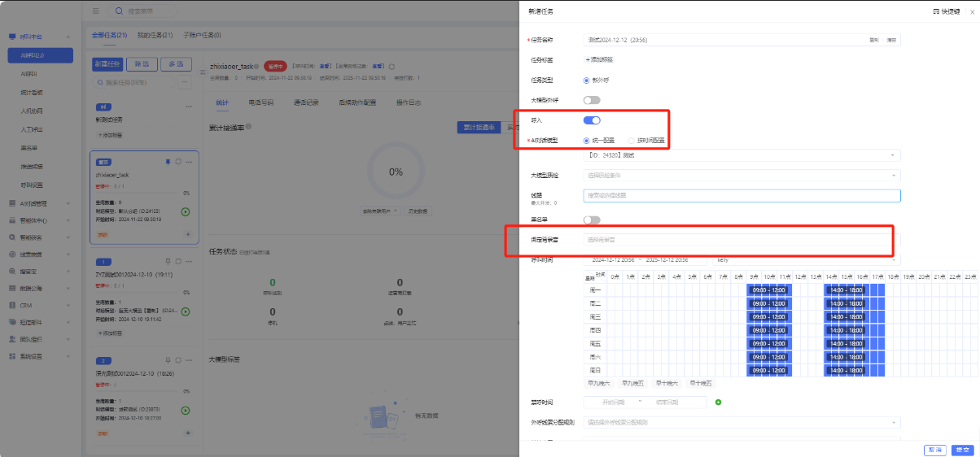Collapse the sidebar using the hamburger icon

point(96,11)
